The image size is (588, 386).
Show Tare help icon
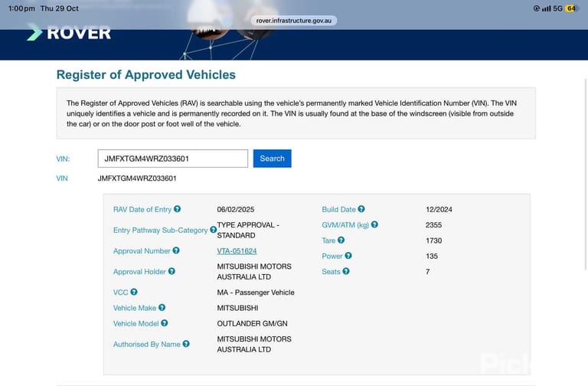(341, 240)
